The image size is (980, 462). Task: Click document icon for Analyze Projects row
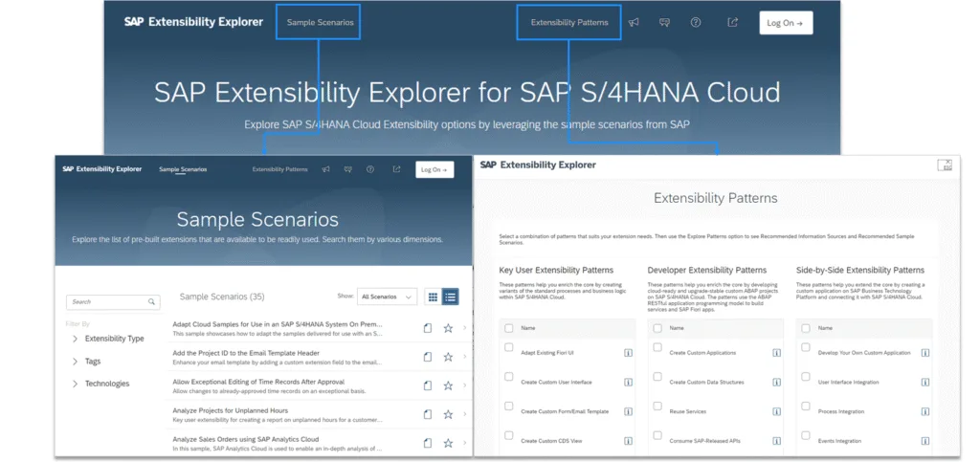coord(428,414)
